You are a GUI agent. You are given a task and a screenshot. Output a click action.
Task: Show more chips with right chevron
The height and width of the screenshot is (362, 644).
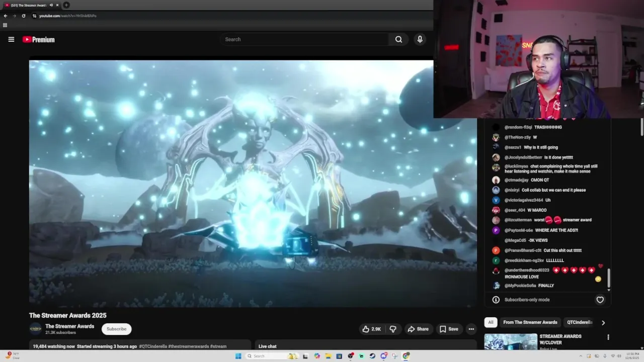click(603, 322)
